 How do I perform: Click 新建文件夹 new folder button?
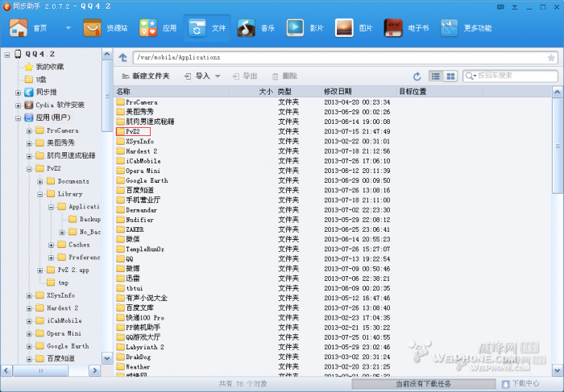coord(146,76)
